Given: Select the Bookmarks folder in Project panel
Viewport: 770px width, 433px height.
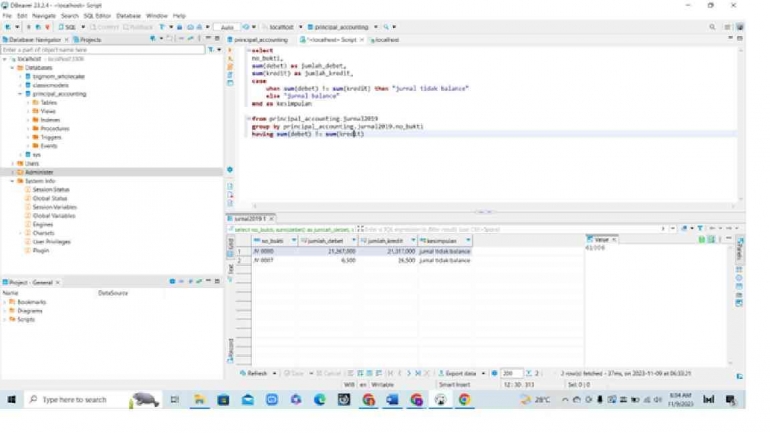Looking at the screenshot, I should click(31, 302).
